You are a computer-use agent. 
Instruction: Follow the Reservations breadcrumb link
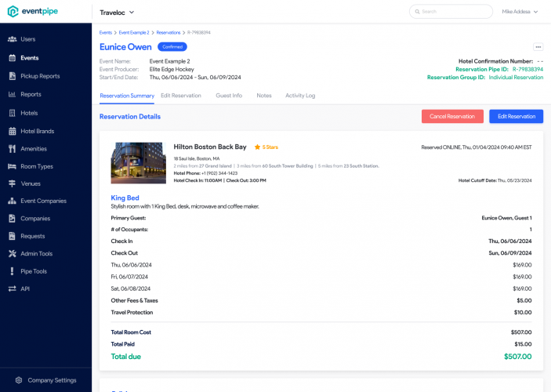[169, 32]
